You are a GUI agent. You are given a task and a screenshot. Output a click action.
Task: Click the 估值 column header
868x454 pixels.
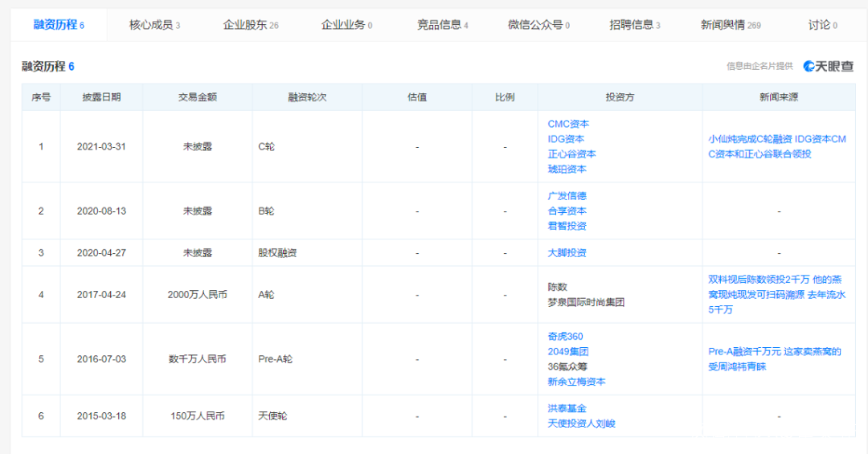coord(417,97)
